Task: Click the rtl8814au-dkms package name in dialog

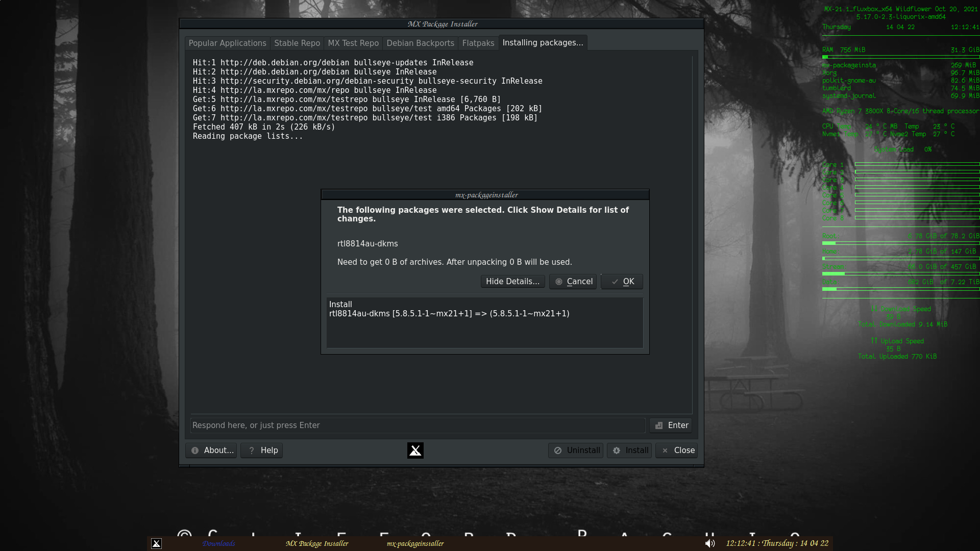Action: coord(367,244)
